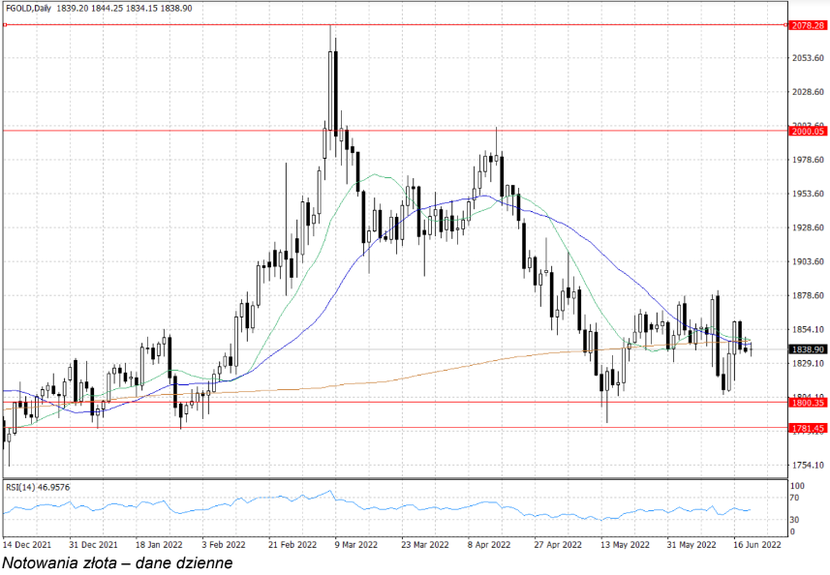Click the 31 May 2022 date label
The height and width of the screenshot is (575, 830).
(x=691, y=545)
